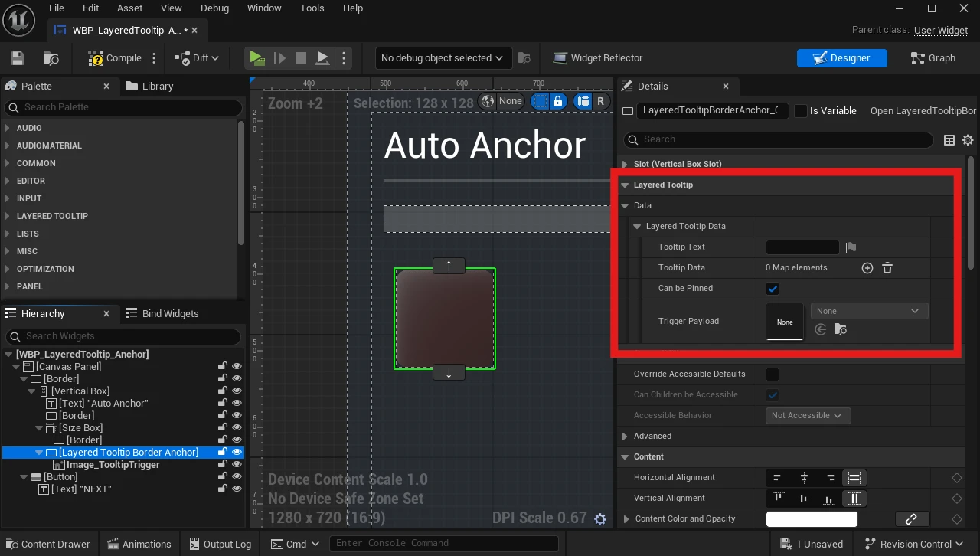
Task: Check Override Accessible Defaults box
Action: [773, 374]
